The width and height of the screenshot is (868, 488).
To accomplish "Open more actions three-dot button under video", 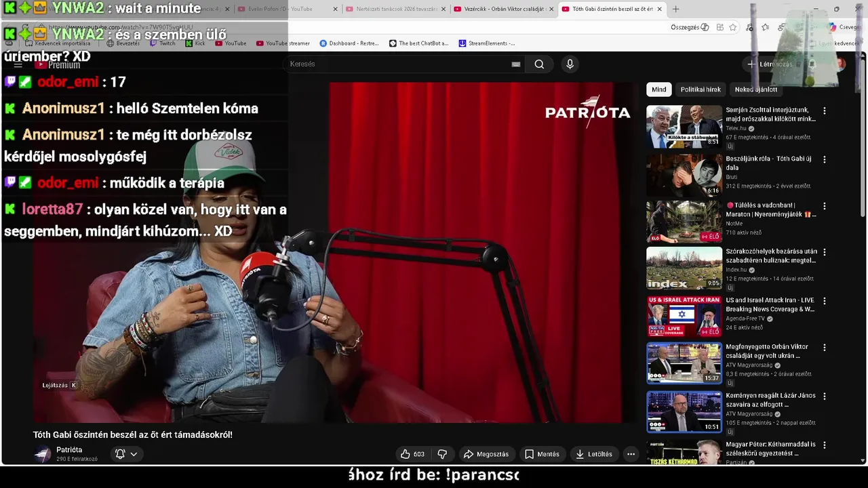I will click(631, 454).
